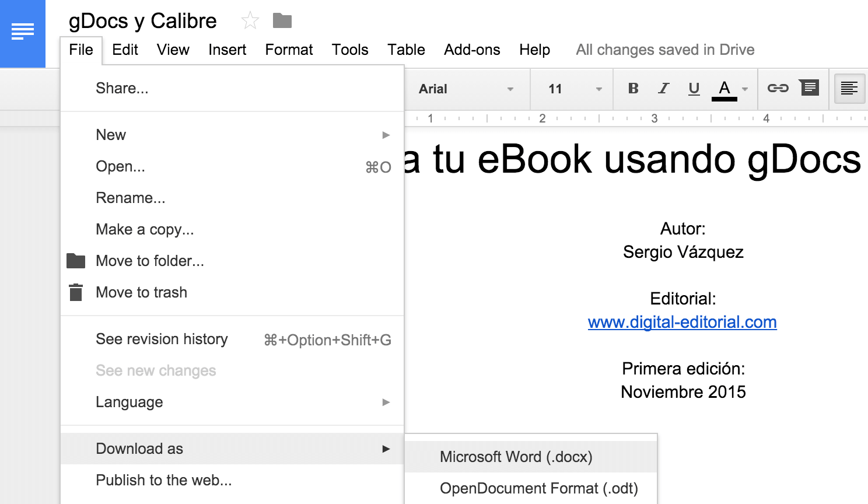Visit www.digital-editorial.com link
868x504 pixels.
[x=682, y=322]
